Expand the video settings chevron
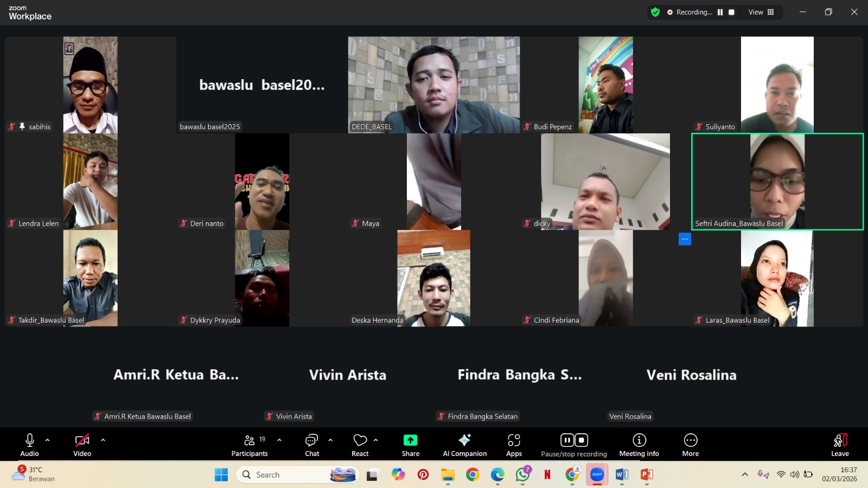Viewport: 868px width, 488px height. (103, 440)
